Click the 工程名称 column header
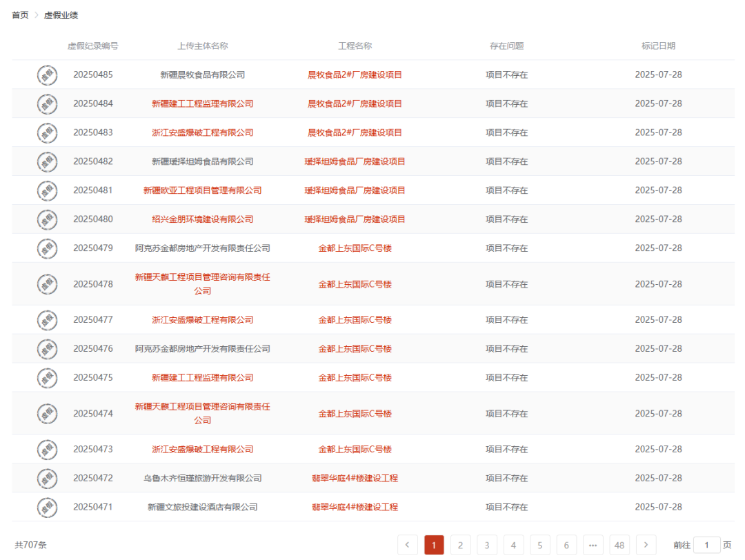Viewport: 745px width, 560px height. (x=355, y=46)
